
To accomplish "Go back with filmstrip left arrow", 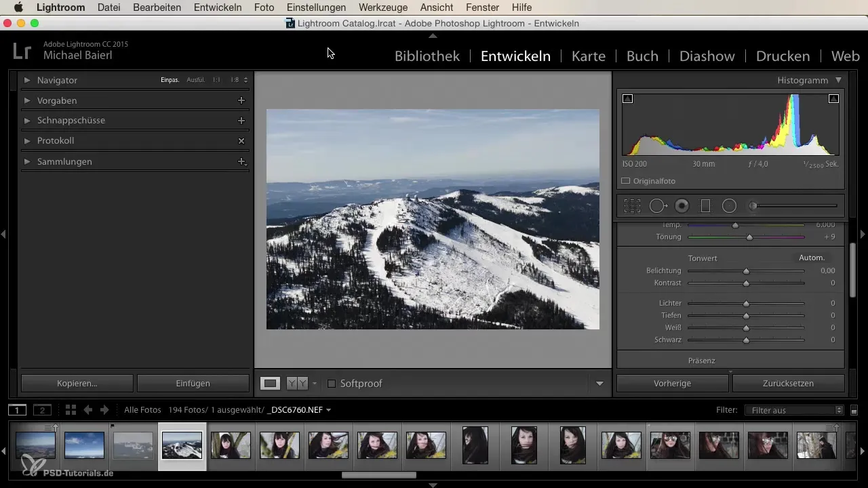I will pyautogui.click(x=87, y=410).
